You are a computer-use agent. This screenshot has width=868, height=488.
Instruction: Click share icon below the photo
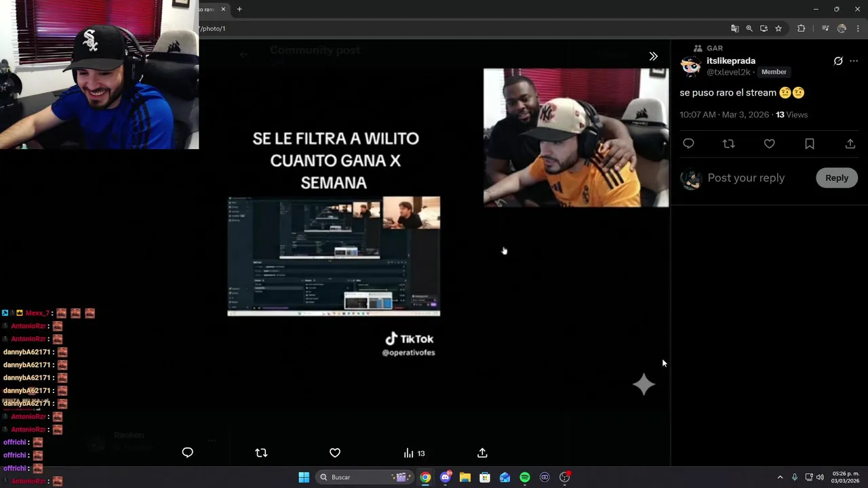tap(482, 453)
